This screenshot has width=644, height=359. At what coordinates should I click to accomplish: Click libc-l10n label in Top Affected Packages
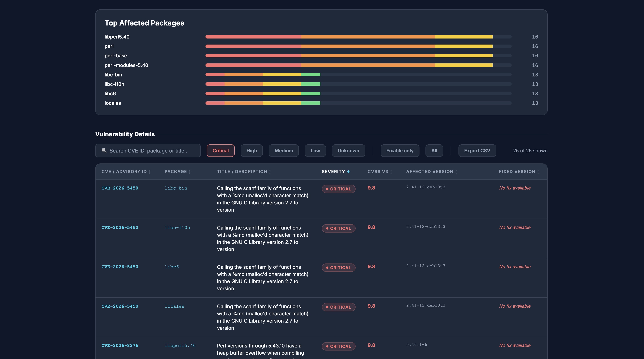pyautogui.click(x=114, y=84)
